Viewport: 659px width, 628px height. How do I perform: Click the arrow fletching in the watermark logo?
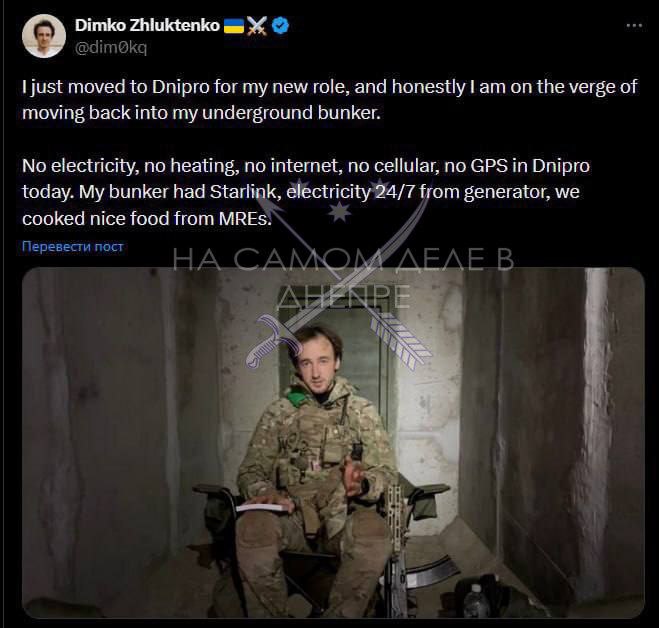coord(401,338)
